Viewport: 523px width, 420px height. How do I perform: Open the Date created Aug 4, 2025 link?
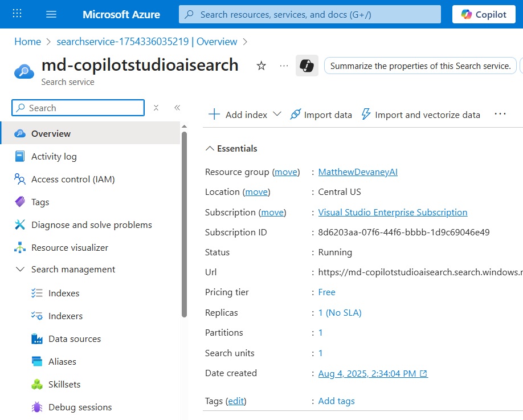pyautogui.click(x=373, y=374)
